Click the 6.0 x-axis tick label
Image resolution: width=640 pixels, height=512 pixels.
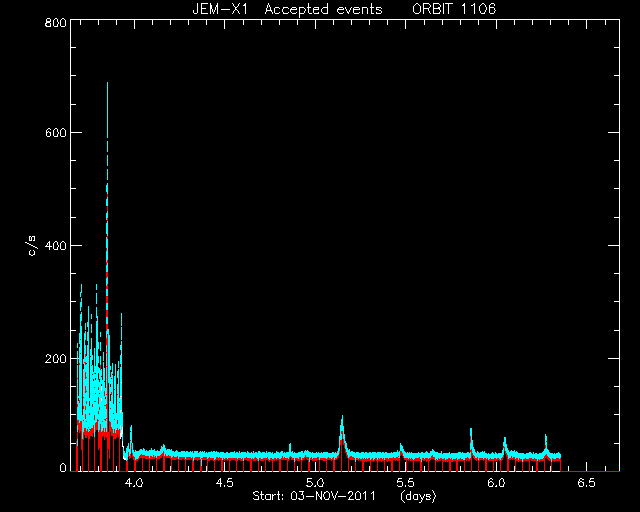coord(496,483)
